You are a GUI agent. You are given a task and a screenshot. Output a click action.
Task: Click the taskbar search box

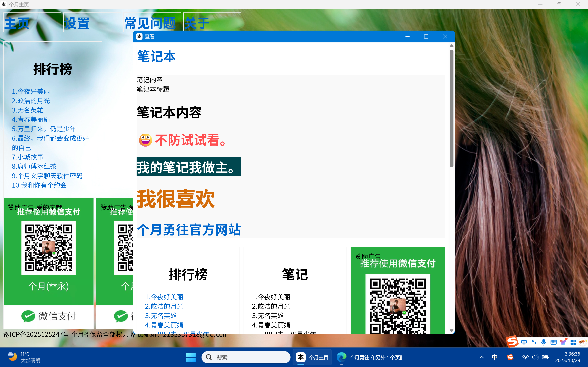246,357
